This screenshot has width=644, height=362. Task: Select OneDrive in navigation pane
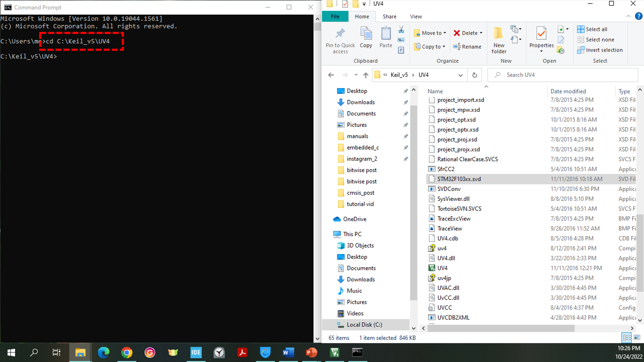point(354,219)
